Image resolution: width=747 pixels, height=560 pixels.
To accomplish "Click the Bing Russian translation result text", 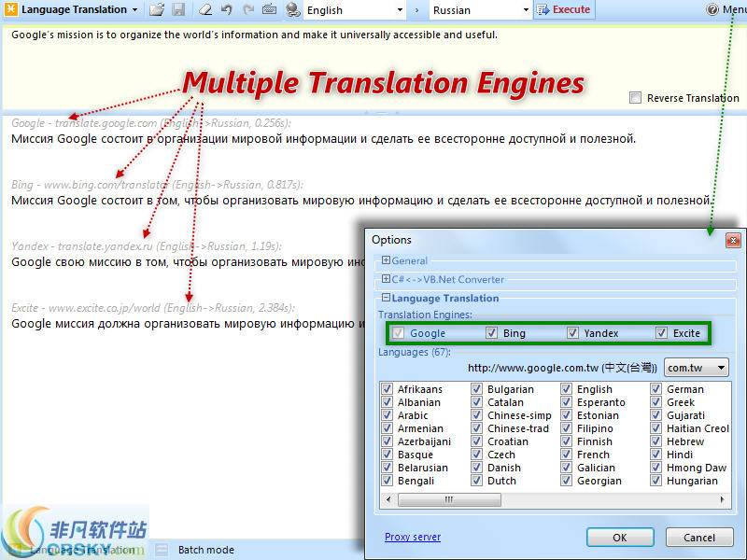I will (363, 200).
